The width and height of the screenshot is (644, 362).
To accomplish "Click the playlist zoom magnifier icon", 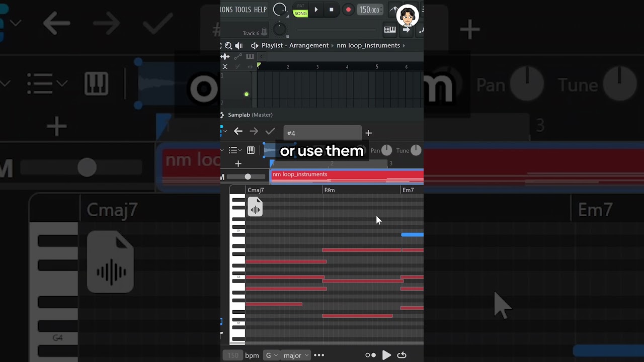I will click(228, 45).
